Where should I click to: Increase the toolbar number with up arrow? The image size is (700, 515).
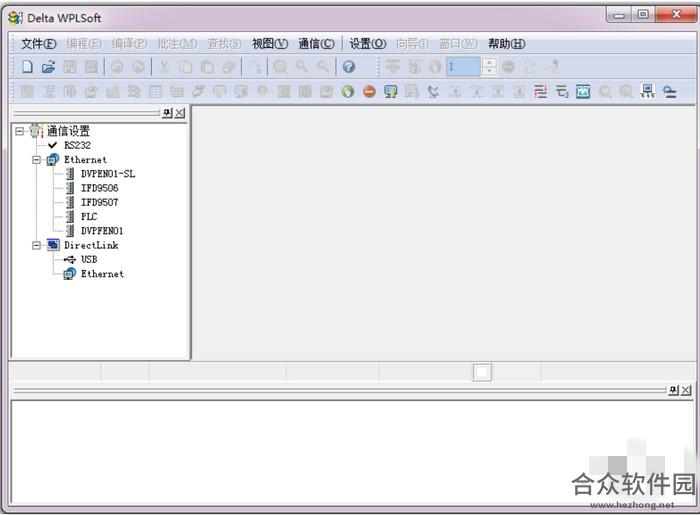pyautogui.click(x=489, y=62)
